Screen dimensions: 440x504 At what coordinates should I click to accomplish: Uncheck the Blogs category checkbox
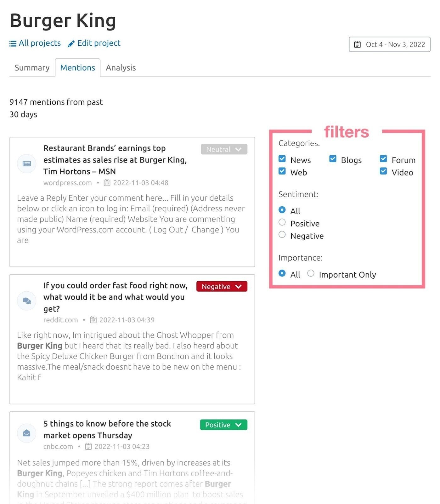point(333,159)
